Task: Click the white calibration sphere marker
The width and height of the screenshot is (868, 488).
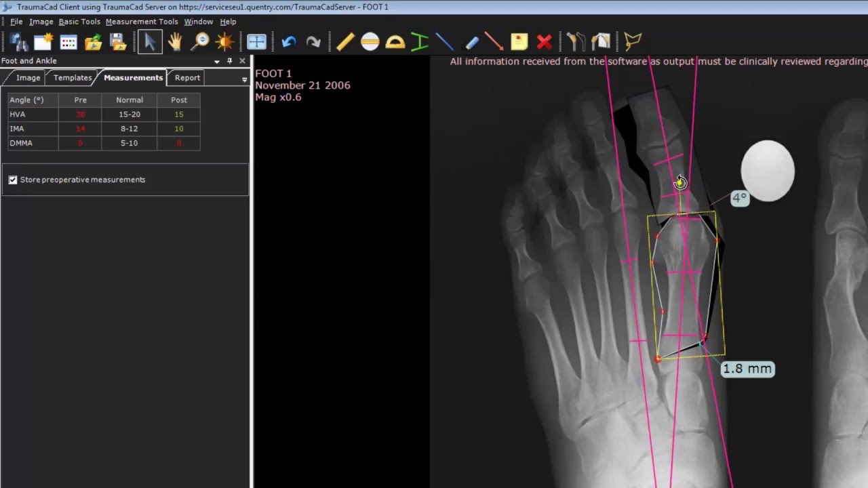Action: pos(768,171)
